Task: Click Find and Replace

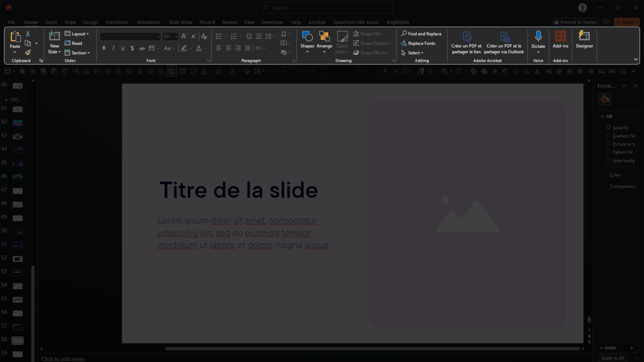Action: [421, 34]
